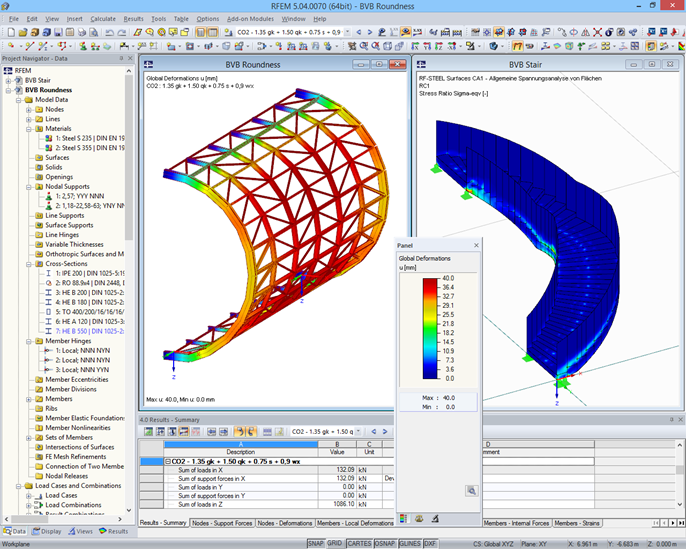686x549 pixels.
Task: Collapse the Member Hinges tree node
Action: point(28,341)
